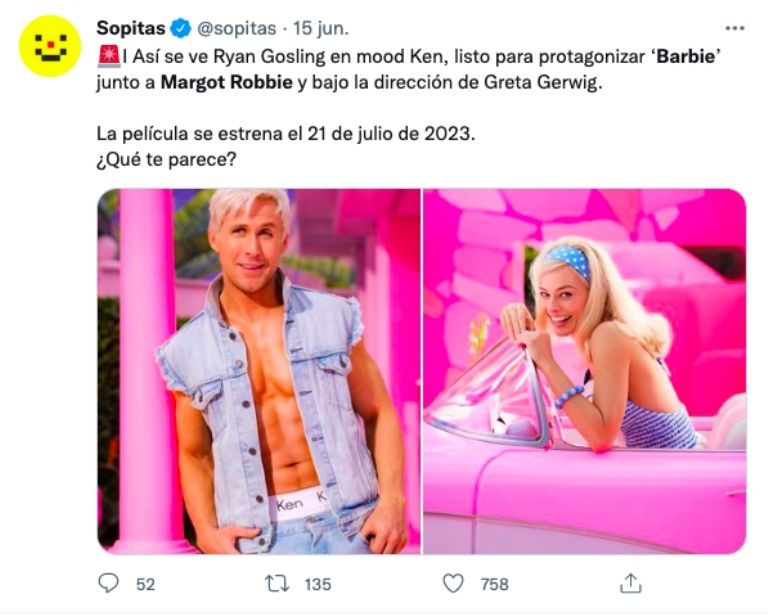Open the three-dot more options menu
The width and height of the screenshot is (768, 616).
(x=734, y=28)
